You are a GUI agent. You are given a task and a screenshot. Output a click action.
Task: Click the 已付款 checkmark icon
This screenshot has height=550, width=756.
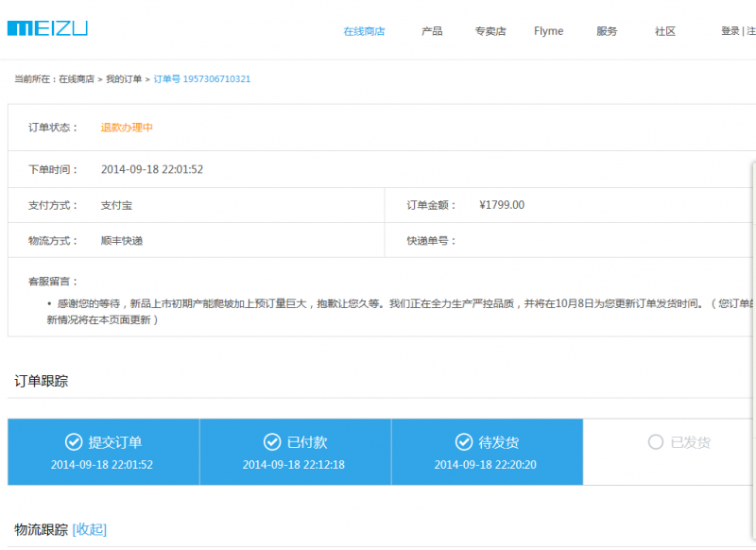[272, 441]
